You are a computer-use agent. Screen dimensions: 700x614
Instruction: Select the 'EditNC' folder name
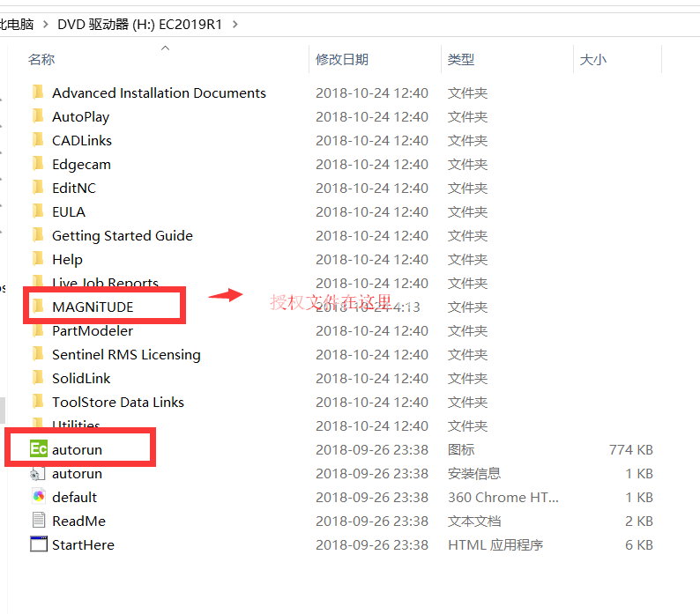74,188
